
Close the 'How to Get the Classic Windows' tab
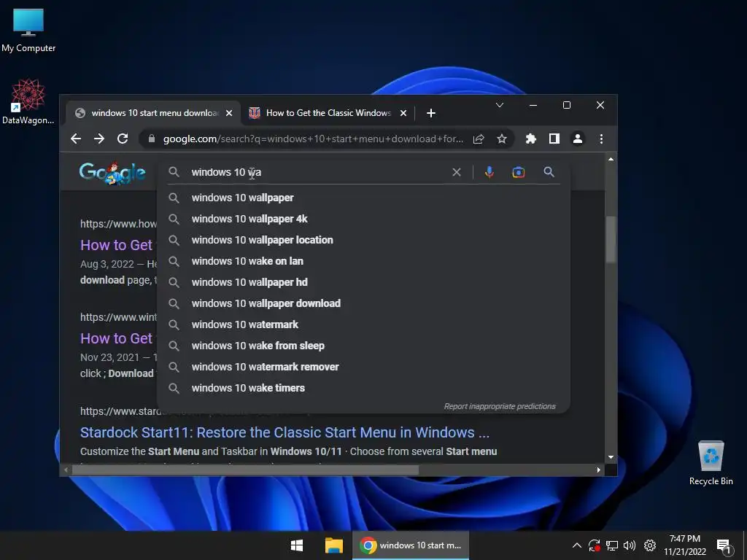click(403, 113)
